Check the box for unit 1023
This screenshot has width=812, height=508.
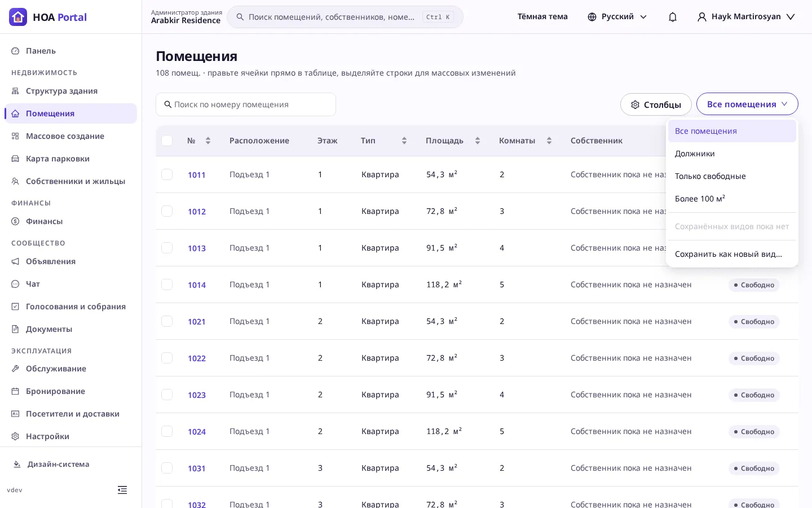click(167, 395)
